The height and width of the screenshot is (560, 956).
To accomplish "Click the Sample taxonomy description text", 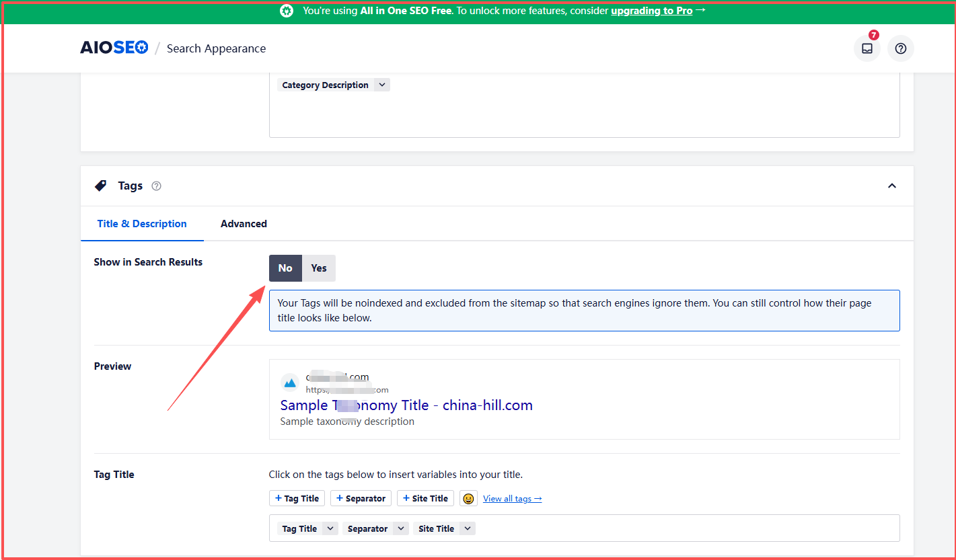I will [347, 422].
